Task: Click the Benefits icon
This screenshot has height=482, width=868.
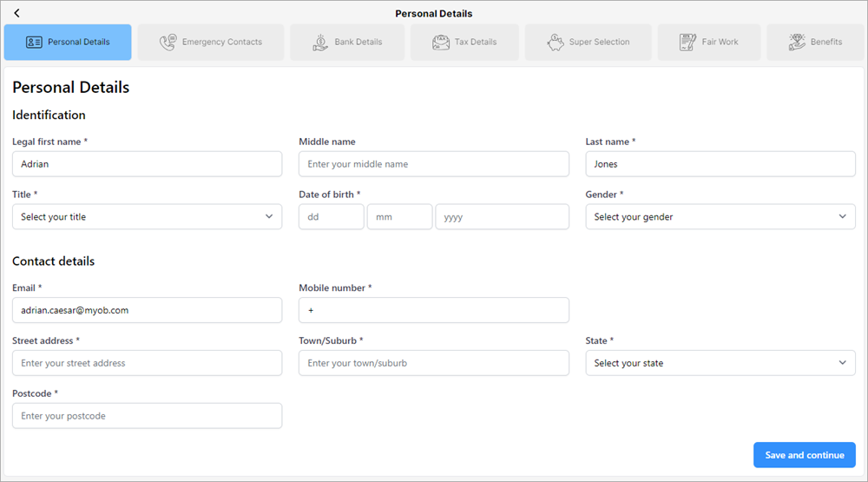Action: 796,42
